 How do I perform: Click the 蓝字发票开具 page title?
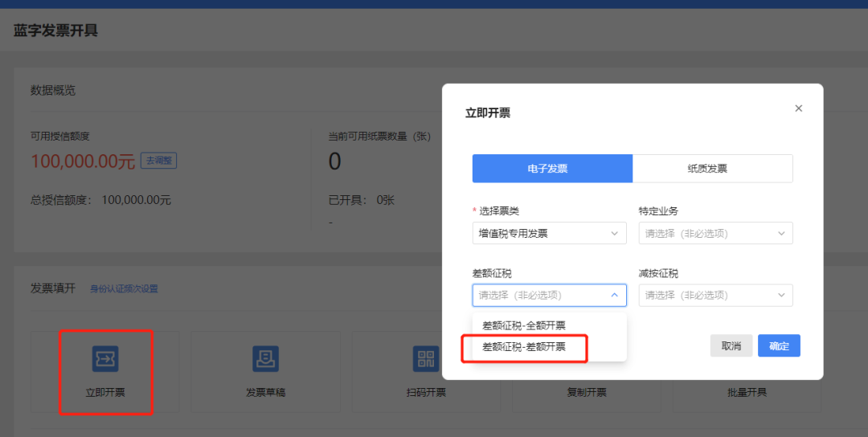(x=56, y=31)
